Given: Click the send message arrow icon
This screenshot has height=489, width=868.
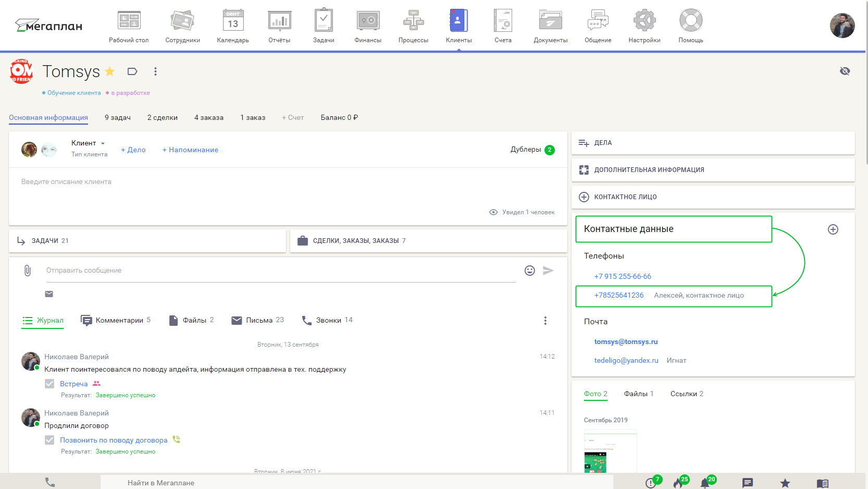Looking at the screenshot, I should tap(548, 271).
